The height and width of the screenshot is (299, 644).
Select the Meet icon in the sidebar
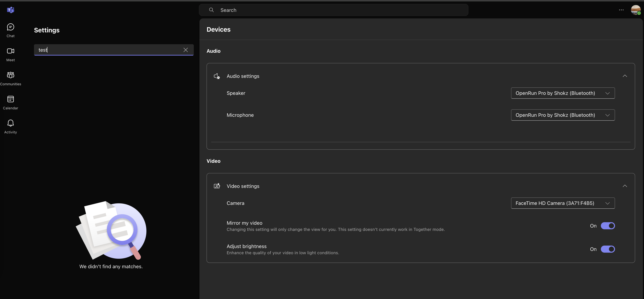click(10, 54)
